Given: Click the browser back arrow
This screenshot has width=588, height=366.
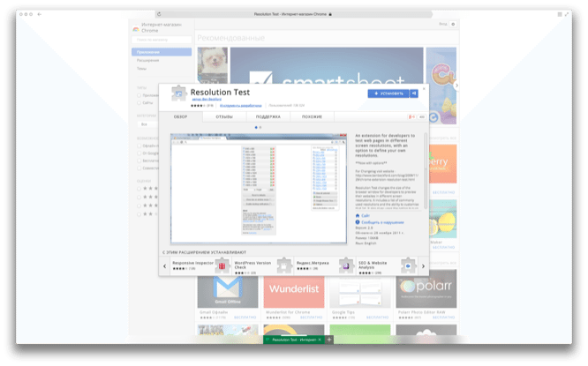Looking at the screenshot, I should 40,14.
